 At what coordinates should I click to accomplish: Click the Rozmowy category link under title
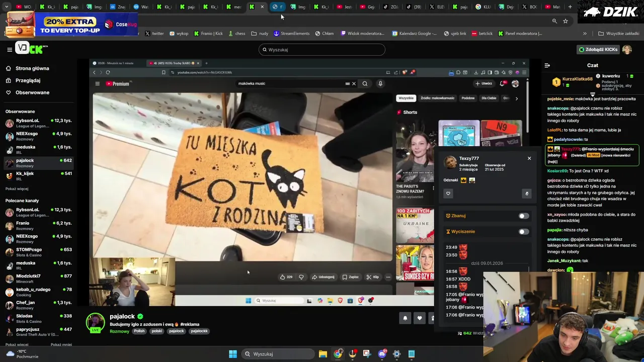[119, 331]
